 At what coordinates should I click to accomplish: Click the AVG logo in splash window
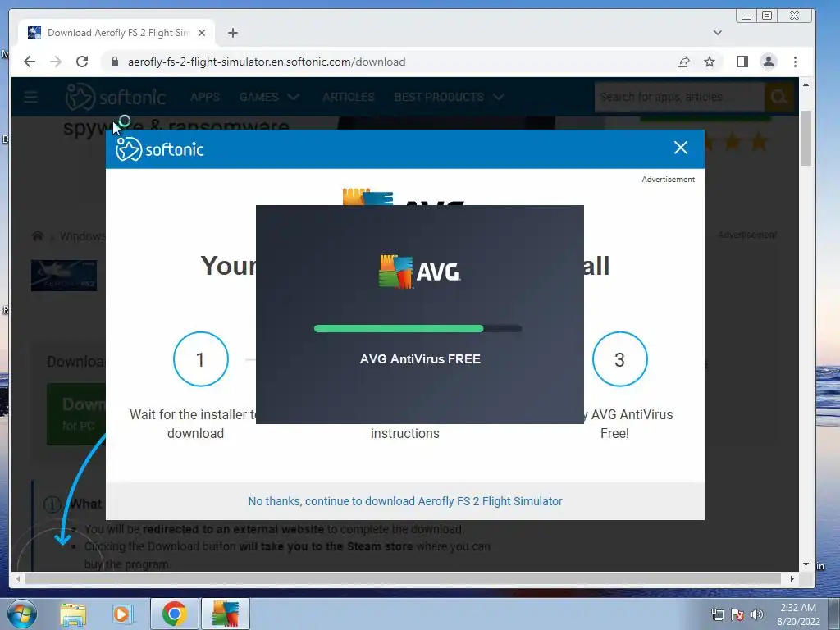[419, 272]
